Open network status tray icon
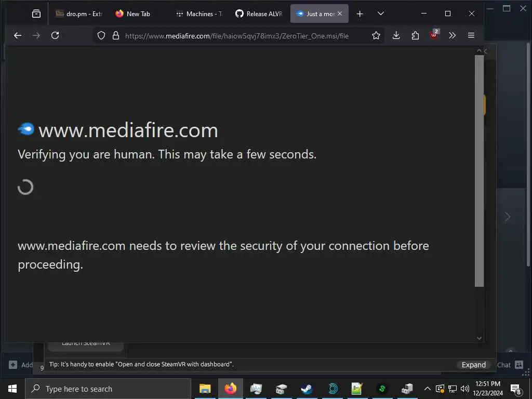Viewport: 532px width, 399px height. pyautogui.click(x=453, y=389)
